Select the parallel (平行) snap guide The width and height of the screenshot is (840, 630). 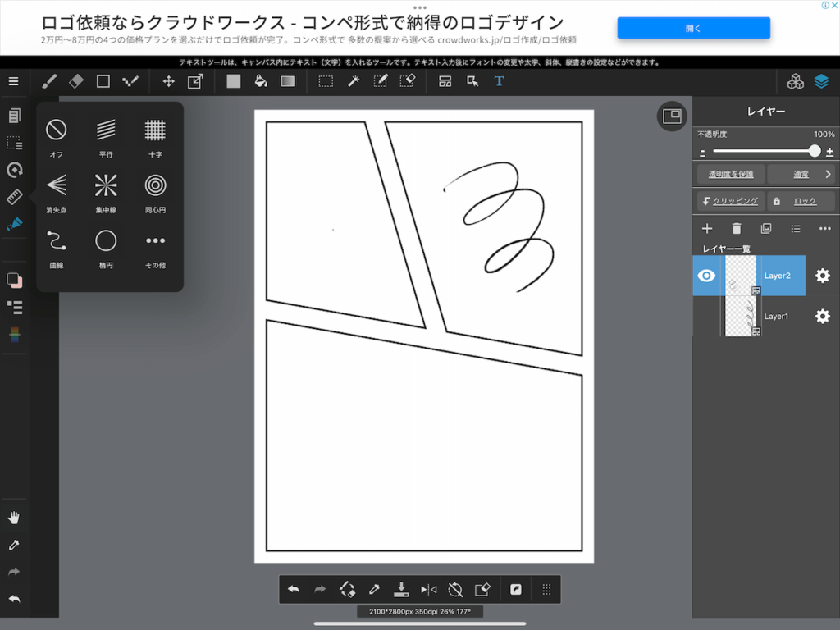[x=106, y=130]
